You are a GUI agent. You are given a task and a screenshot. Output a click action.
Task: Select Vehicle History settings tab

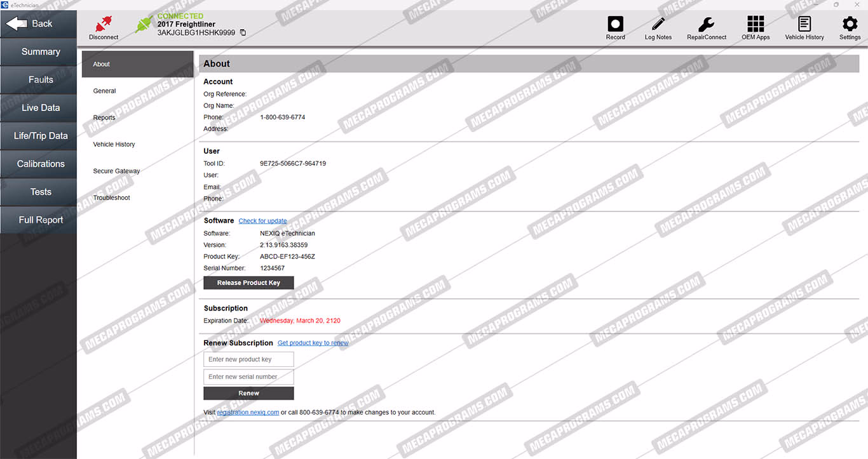tap(137, 144)
